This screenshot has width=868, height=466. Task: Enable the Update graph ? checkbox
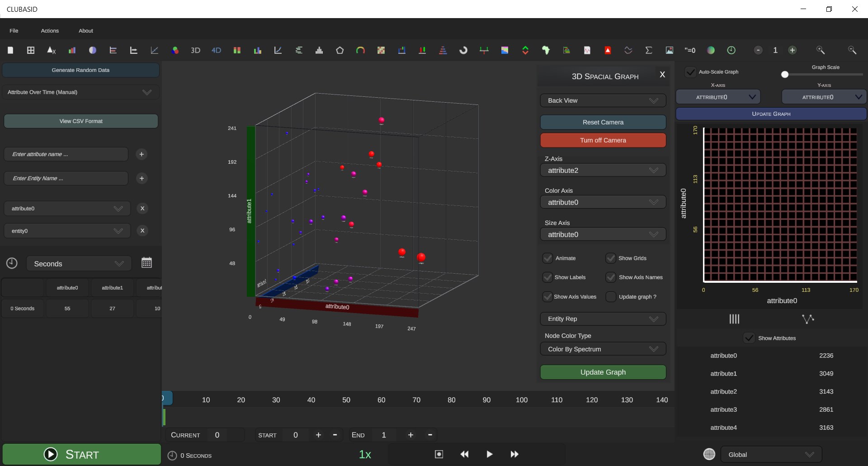click(611, 297)
